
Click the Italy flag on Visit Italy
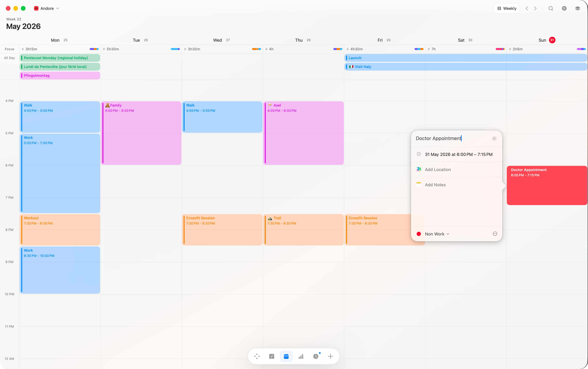[x=351, y=67]
